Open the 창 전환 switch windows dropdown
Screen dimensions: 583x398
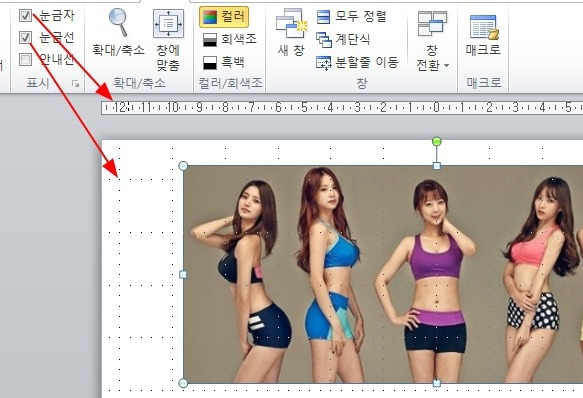click(432, 40)
